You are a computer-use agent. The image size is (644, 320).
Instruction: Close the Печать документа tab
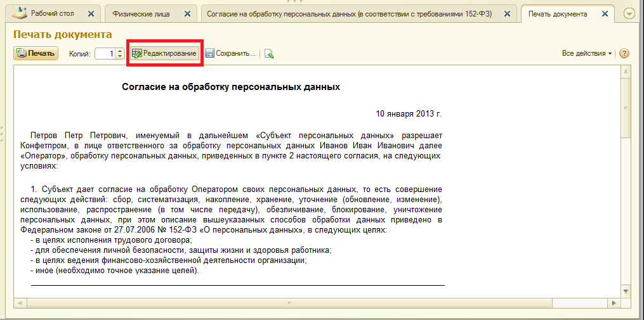pyautogui.click(x=605, y=13)
